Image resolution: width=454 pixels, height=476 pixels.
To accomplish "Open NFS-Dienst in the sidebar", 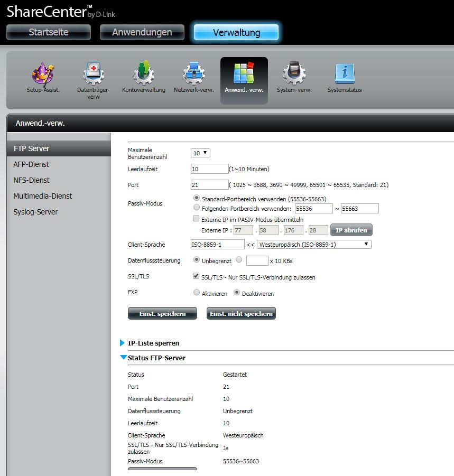I will 31,180.
